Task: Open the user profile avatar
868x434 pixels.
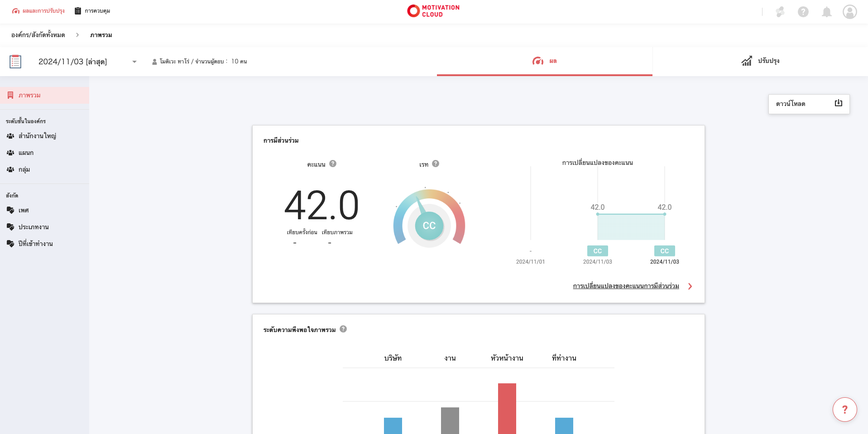Action: tap(849, 12)
